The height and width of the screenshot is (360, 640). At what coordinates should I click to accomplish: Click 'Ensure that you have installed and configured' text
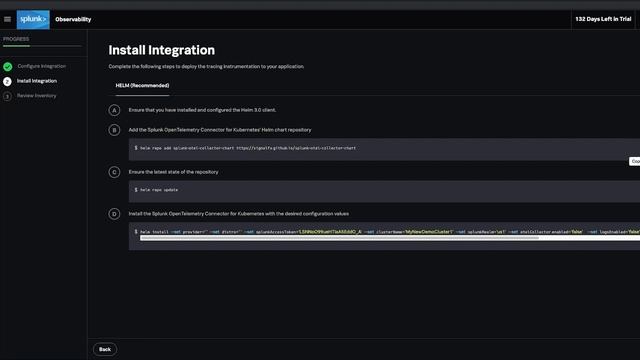pyautogui.click(x=202, y=110)
